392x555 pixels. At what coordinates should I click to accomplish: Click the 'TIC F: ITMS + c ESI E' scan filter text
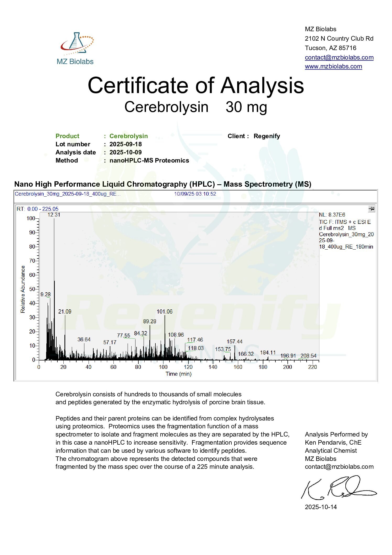pyautogui.click(x=345, y=222)
